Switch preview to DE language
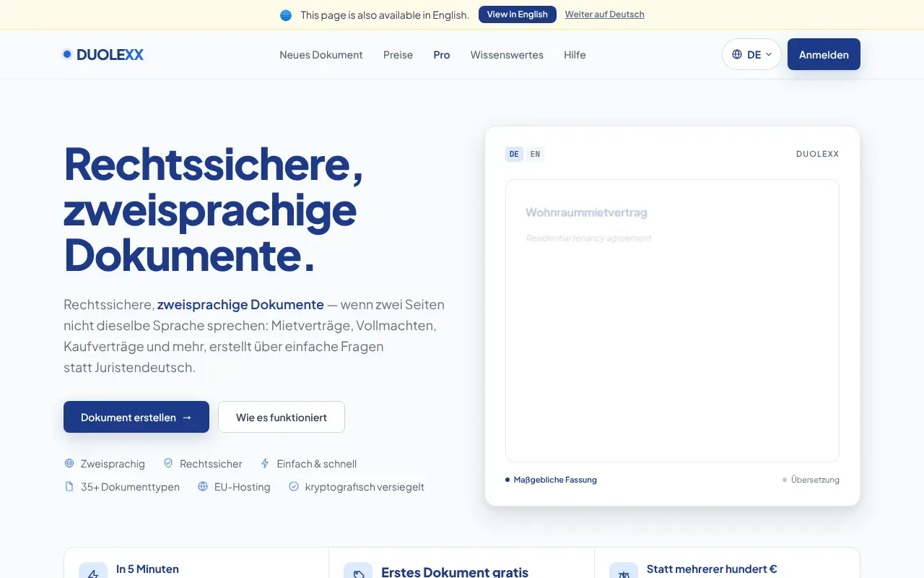 tap(514, 154)
